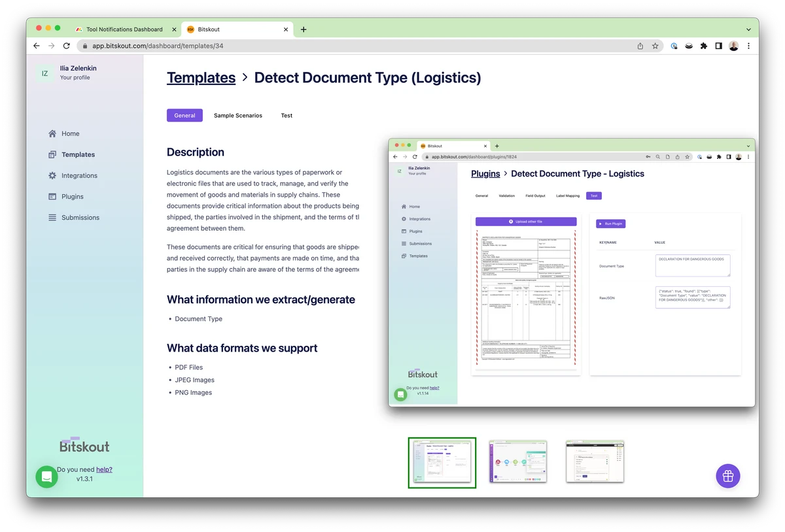The width and height of the screenshot is (785, 532).
Task: Click the 'Description' heading
Action: pos(196,152)
